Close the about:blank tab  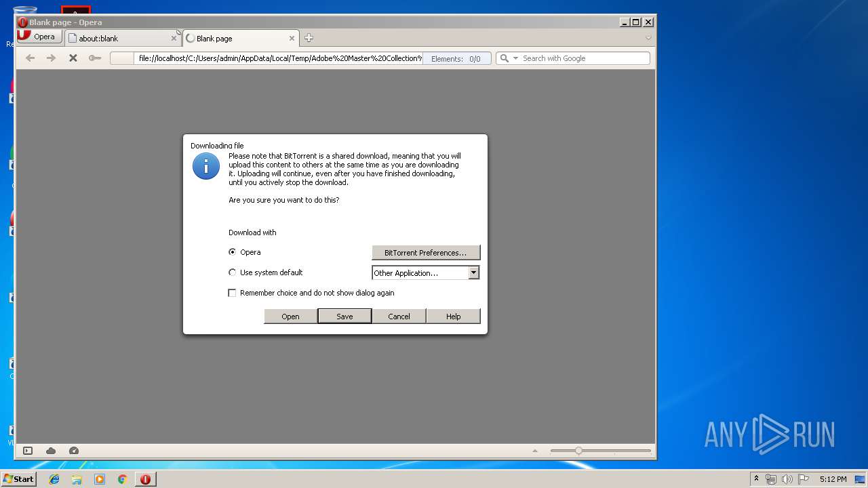click(174, 38)
